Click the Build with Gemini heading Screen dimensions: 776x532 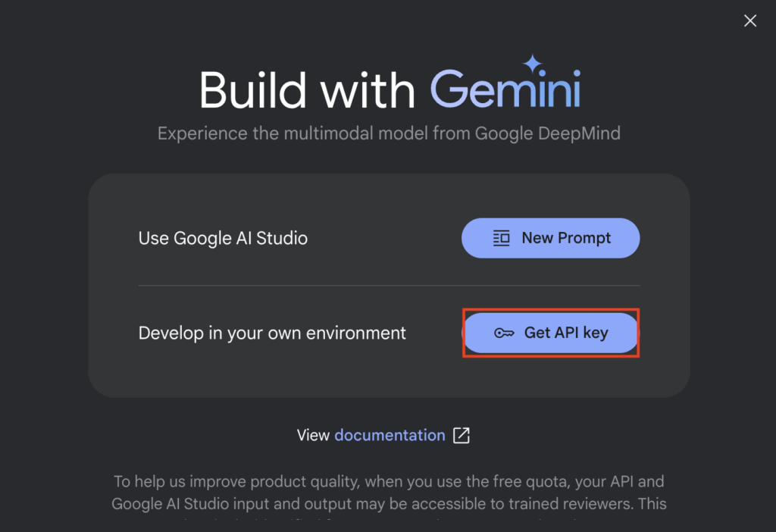(389, 89)
